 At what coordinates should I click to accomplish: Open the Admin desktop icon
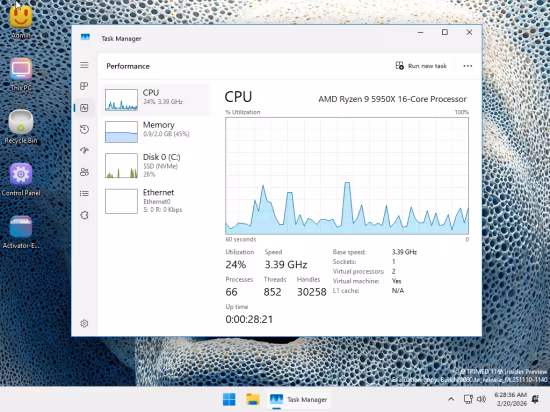pos(21,20)
